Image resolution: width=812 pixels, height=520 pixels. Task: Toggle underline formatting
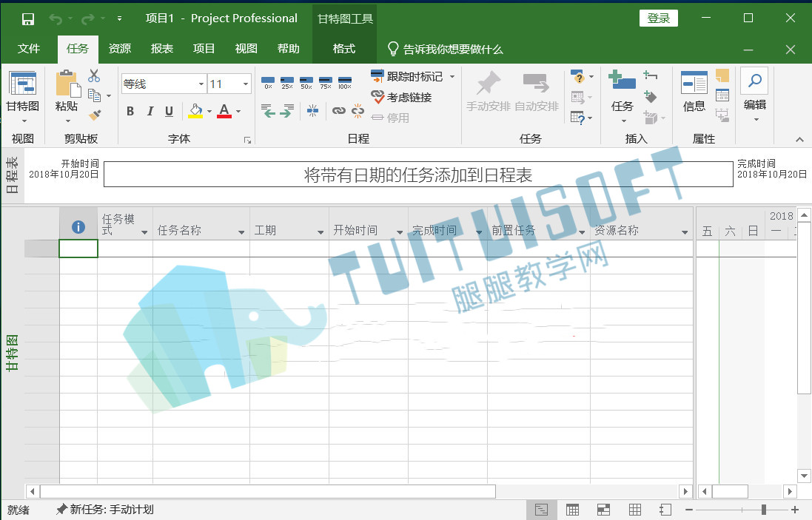point(169,111)
